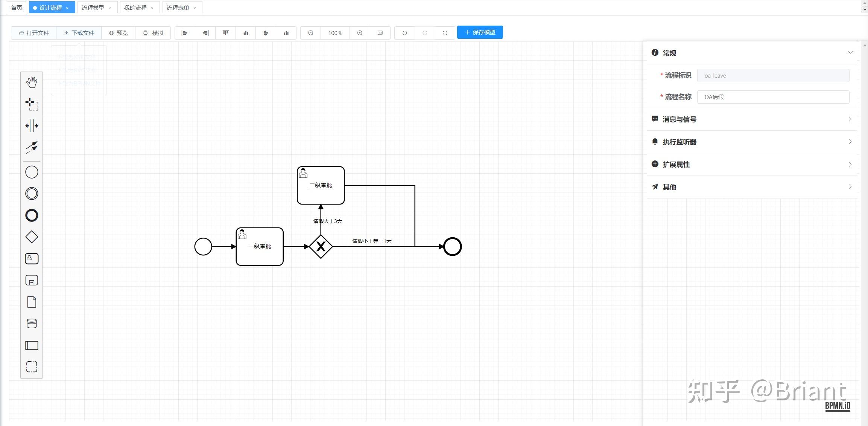This screenshot has height=426, width=868.
Task: Create a data store reference element
Action: tap(32, 324)
